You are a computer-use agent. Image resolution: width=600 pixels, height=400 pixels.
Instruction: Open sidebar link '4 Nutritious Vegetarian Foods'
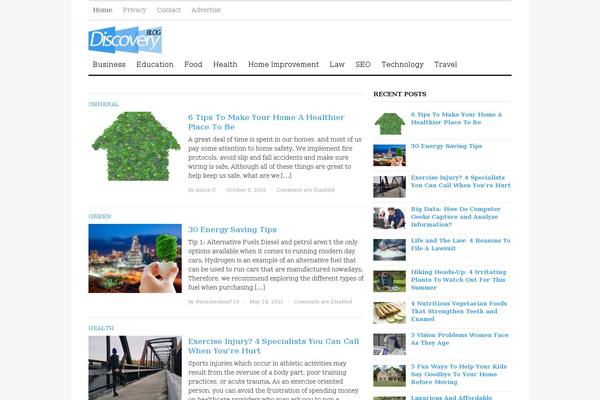click(459, 311)
